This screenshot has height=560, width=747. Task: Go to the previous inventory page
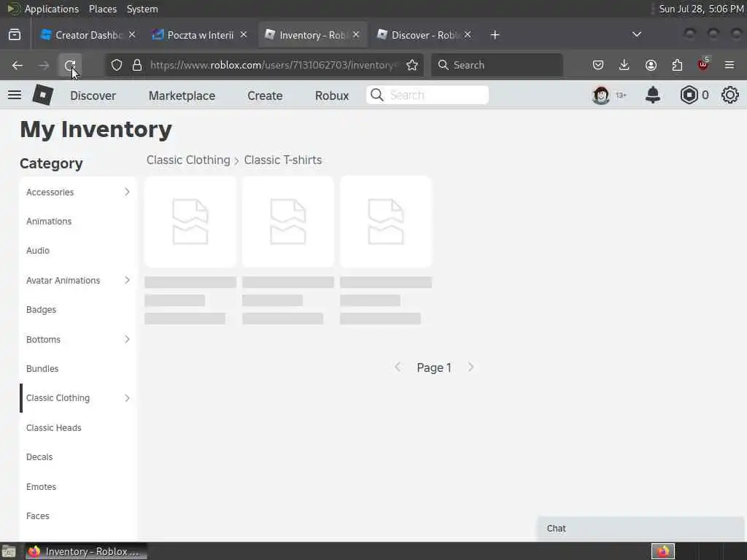[x=398, y=367]
